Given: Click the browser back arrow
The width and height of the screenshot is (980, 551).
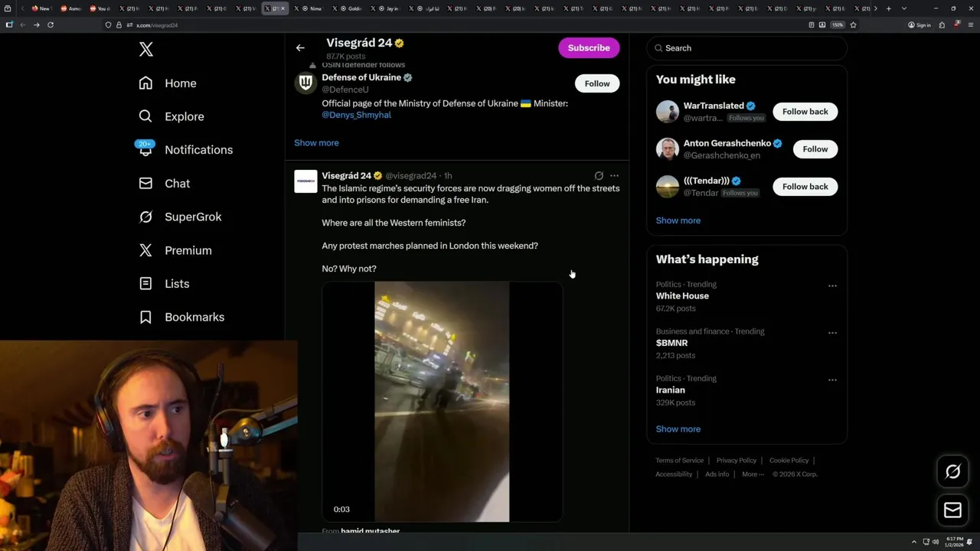Looking at the screenshot, I should click(x=22, y=25).
